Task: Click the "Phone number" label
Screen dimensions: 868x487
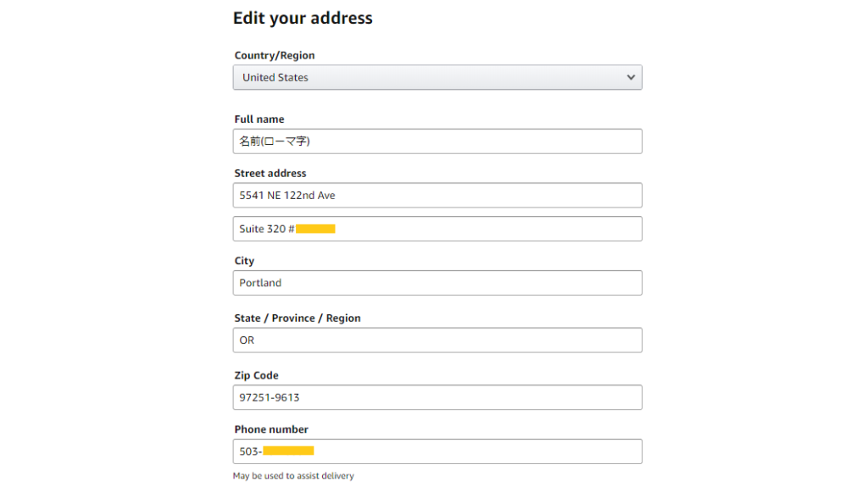Action: coord(271,429)
